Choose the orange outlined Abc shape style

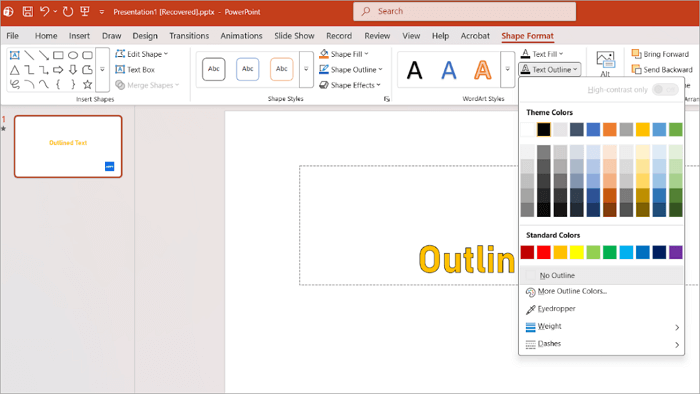pos(282,69)
